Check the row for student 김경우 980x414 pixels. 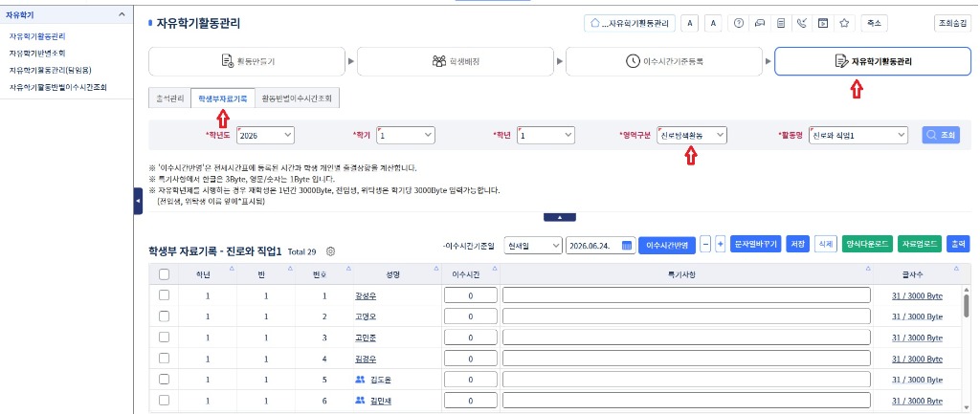pos(164,359)
